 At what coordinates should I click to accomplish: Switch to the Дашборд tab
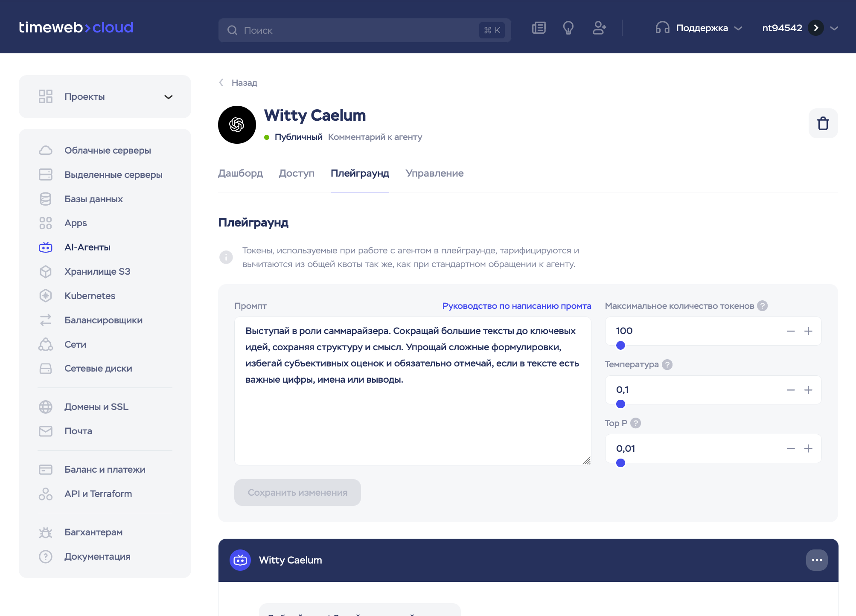coord(240,174)
